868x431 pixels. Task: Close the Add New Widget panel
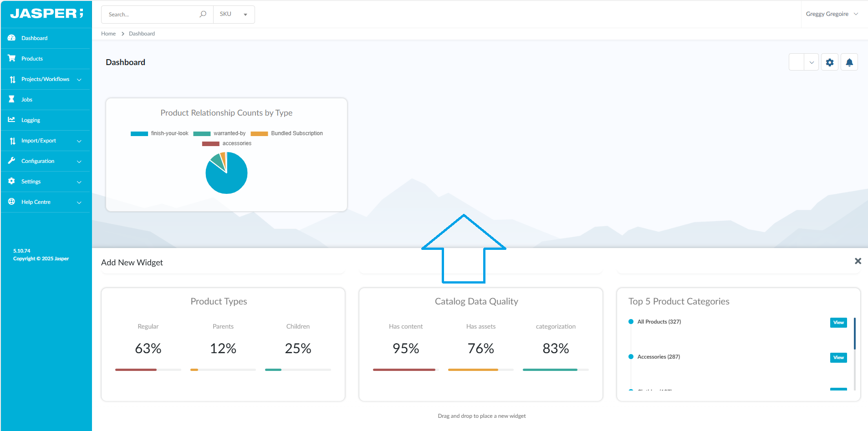pos(858,261)
